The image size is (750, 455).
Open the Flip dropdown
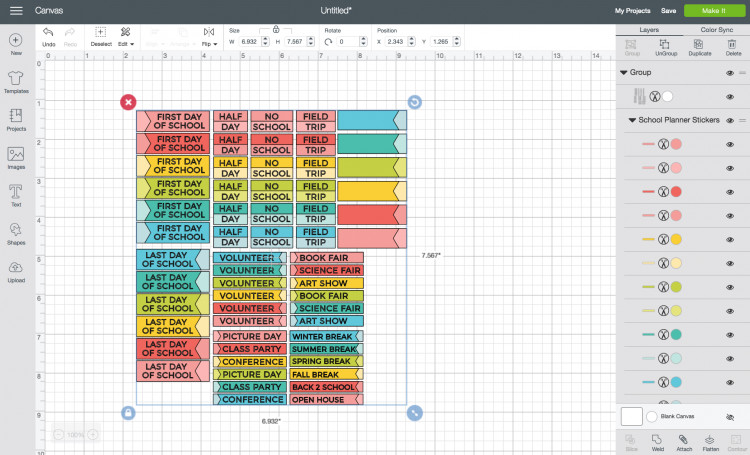click(x=209, y=37)
